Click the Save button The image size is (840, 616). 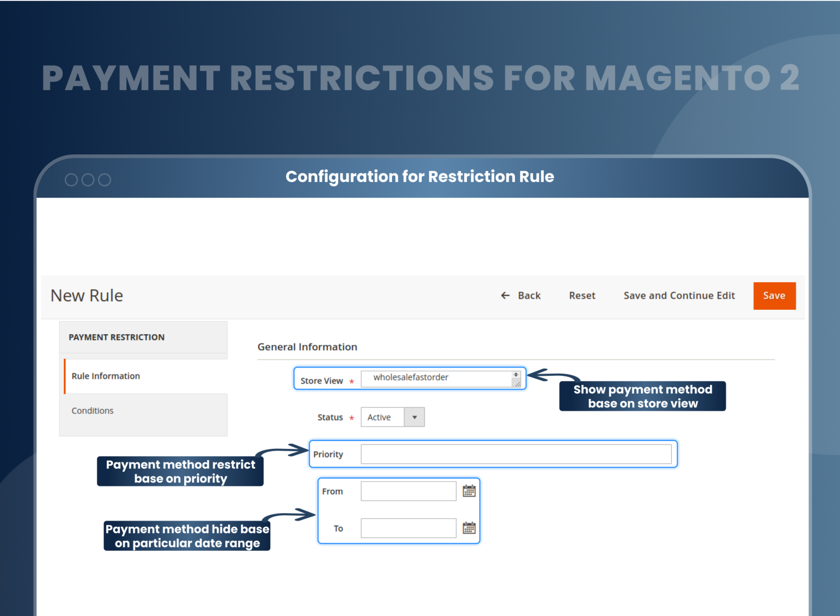(x=774, y=295)
